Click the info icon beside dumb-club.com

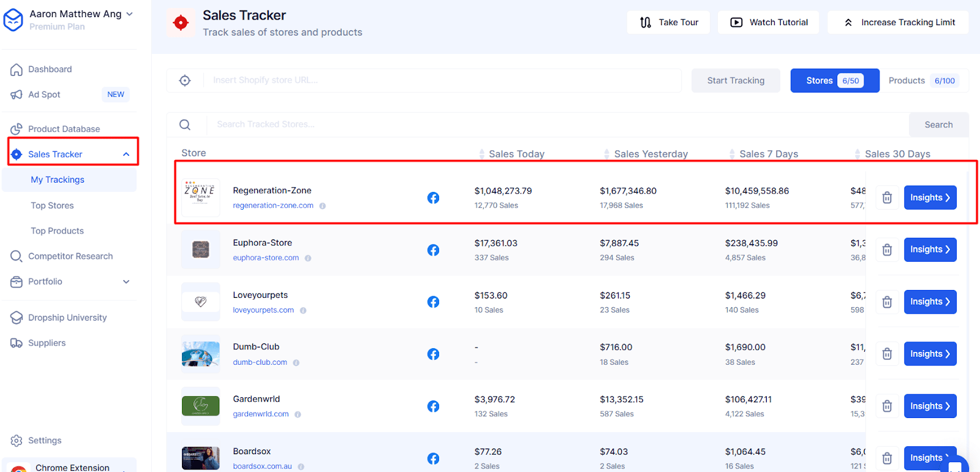[296, 362]
